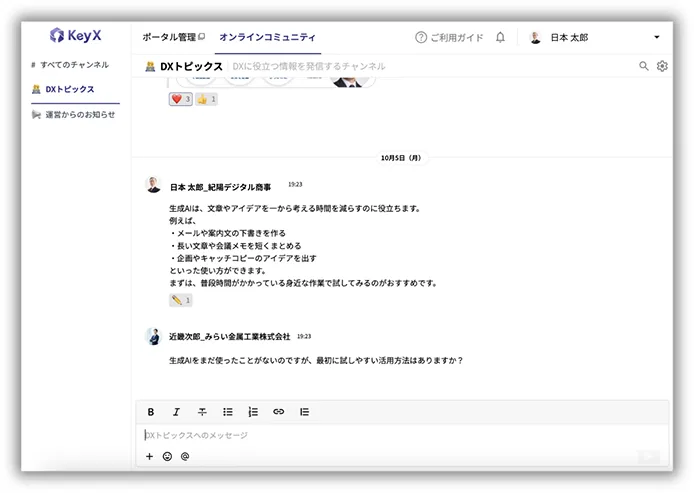The image size is (694, 493).
Task: Click the plus attachment icon
Action: coord(150,456)
